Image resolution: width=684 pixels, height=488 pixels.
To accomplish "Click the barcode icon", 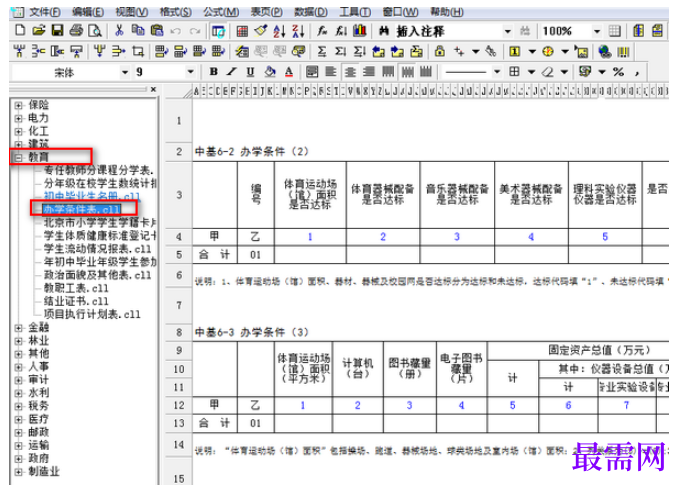I will 623,52.
